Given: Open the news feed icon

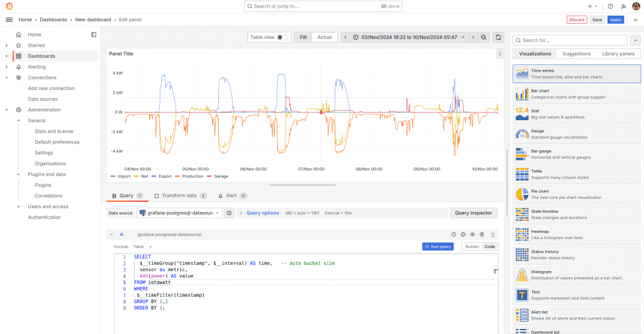Looking at the screenshot, I should click(623, 6).
